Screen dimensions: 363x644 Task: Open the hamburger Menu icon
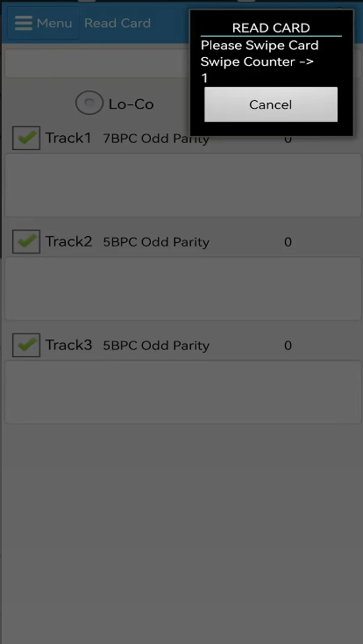coord(24,23)
